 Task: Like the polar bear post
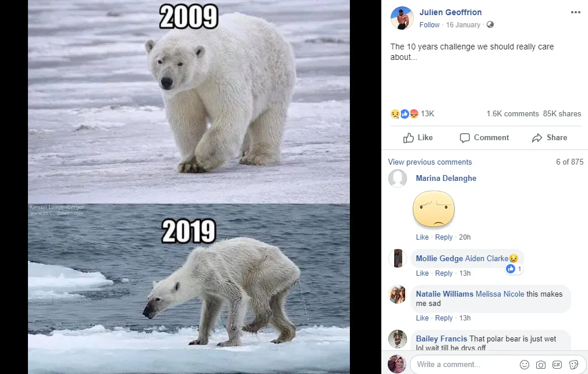click(x=417, y=138)
